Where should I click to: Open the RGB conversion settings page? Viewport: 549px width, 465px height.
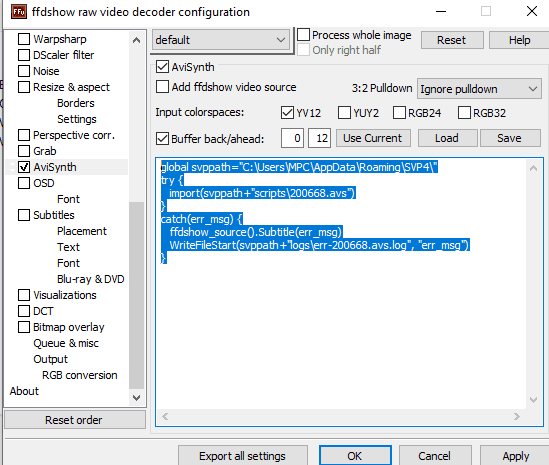pos(79,375)
